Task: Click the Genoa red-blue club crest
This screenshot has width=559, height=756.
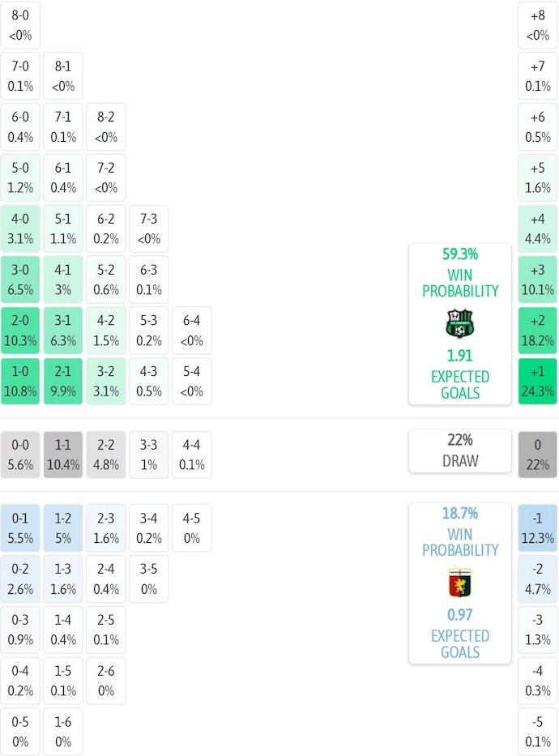Action: (459, 583)
